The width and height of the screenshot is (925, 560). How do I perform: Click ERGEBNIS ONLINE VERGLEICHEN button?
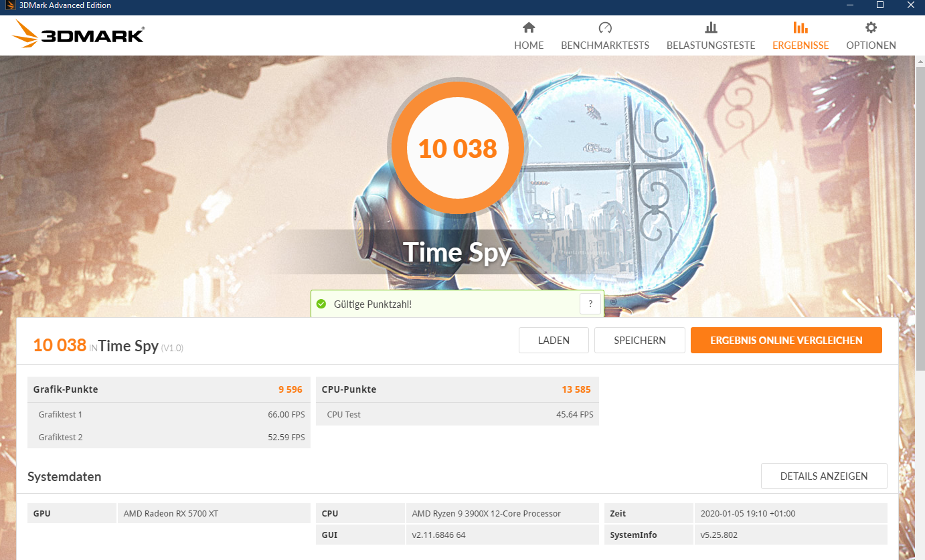pos(786,340)
